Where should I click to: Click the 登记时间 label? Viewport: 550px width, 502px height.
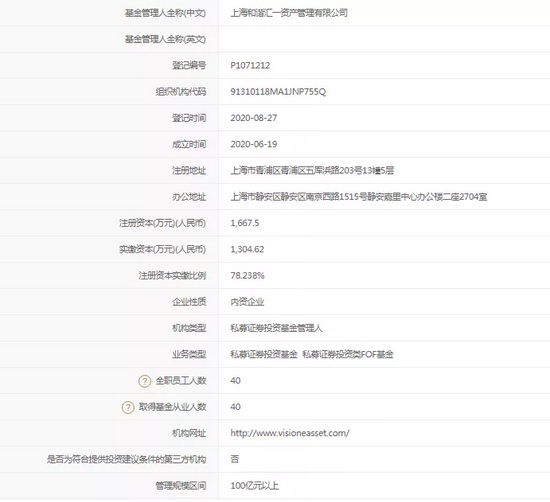[x=189, y=118]
